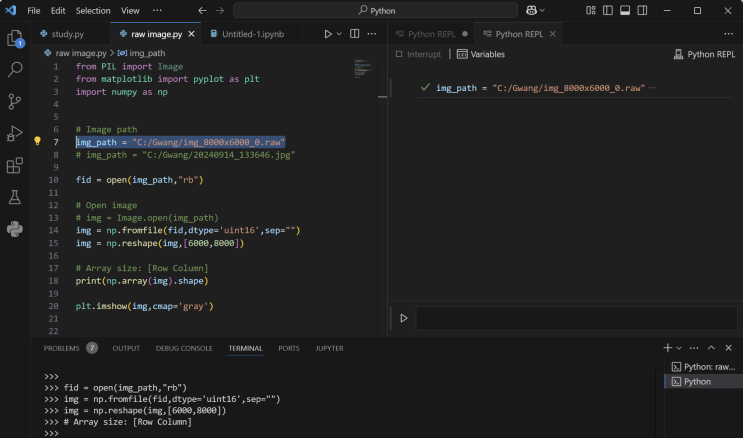The image size is (743, 438).
Task: Open the Run and Debug view
Action: click(x=15, y=134)
